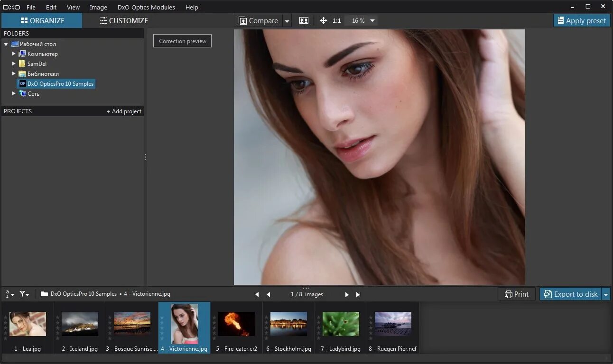
Task: Click the fit-to-screen move icon
Action: (324, 20)
